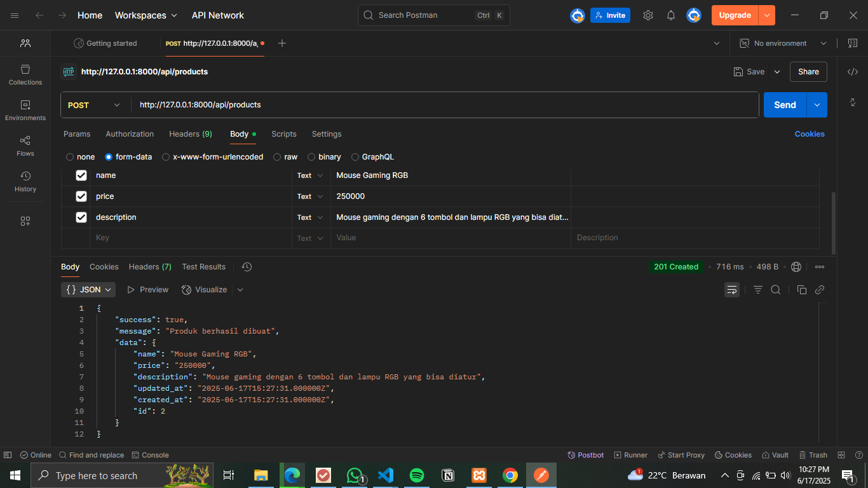The image size is (868, 488).
Task: Switch to the Test Results tab
Action: click(x=203, y=267)
